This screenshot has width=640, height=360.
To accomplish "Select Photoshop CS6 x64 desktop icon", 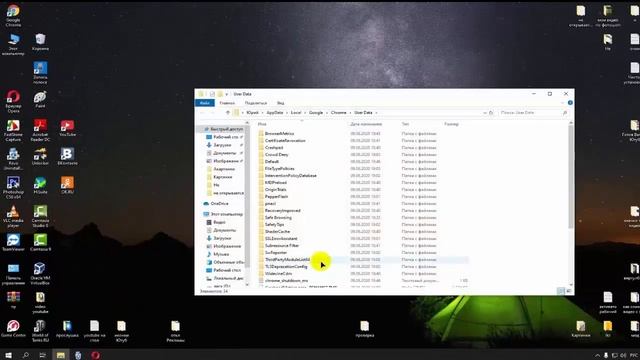I will pyautogui.click(x=13, y=187).
